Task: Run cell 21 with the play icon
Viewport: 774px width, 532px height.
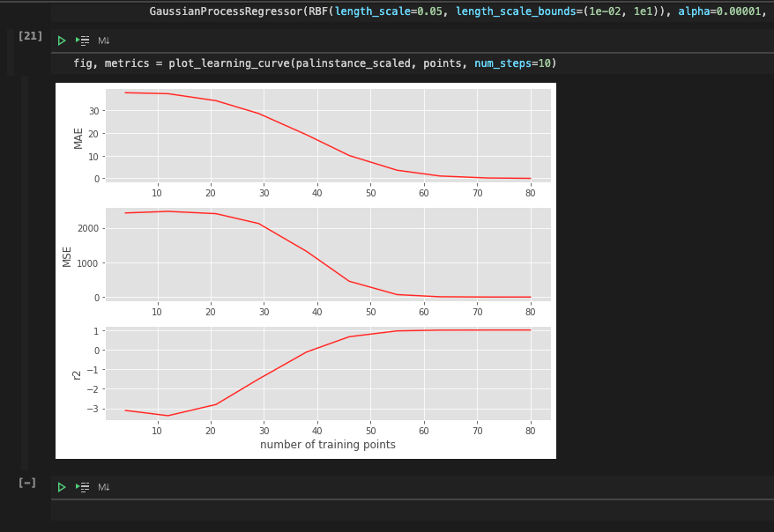Action: pos(61,41)
